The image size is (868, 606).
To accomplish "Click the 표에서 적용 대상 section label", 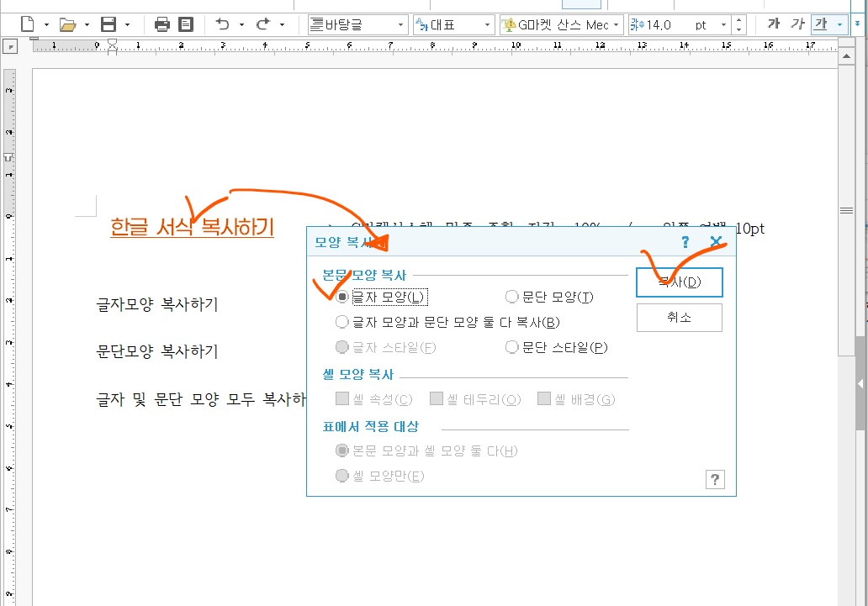I will [x=371, y=427].
